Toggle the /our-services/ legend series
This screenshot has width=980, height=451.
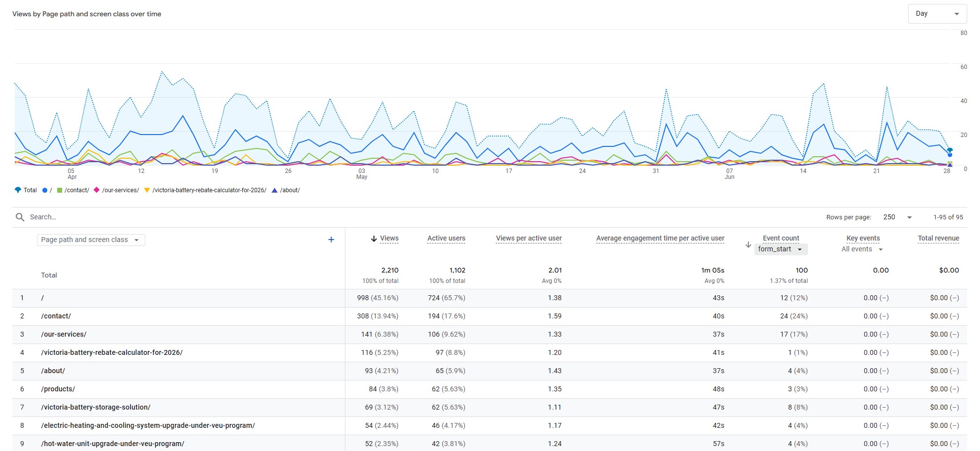click(116, 190)
